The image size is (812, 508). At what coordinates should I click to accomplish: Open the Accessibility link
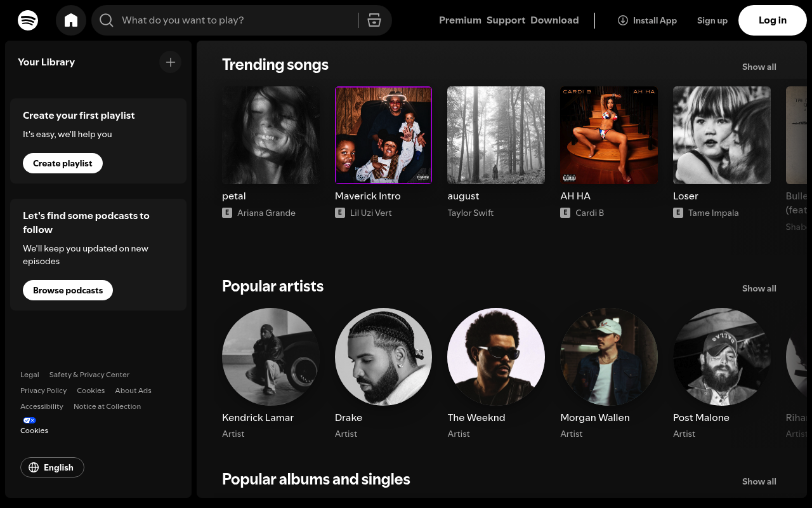click(x=42, y=406)
